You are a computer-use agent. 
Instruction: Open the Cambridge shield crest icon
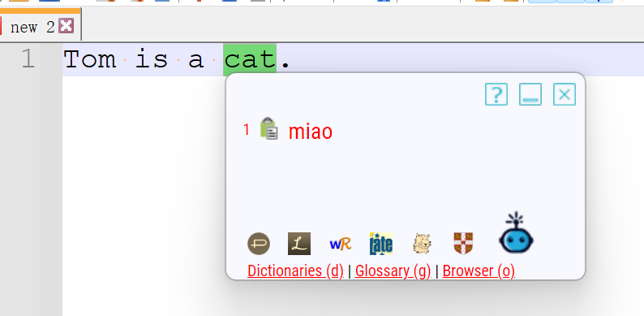463,244
